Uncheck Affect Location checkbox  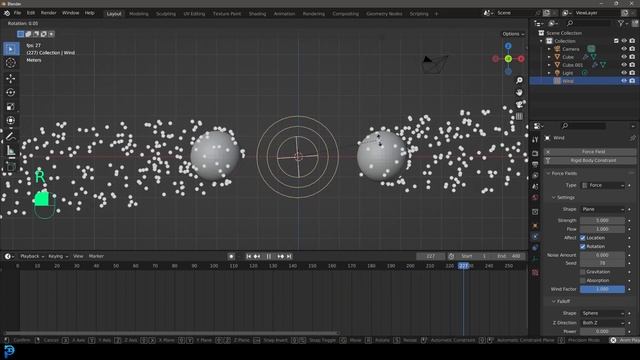coord(583,238)
